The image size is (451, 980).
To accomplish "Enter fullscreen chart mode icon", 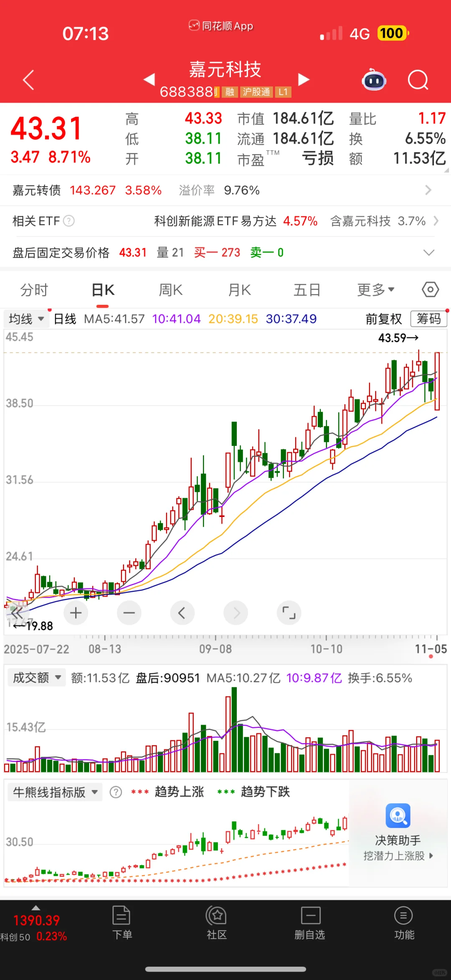I will point(289,613).
